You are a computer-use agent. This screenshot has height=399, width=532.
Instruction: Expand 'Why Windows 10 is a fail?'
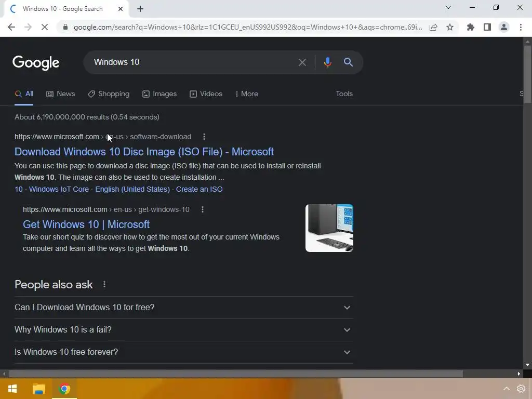click(183, 330)
